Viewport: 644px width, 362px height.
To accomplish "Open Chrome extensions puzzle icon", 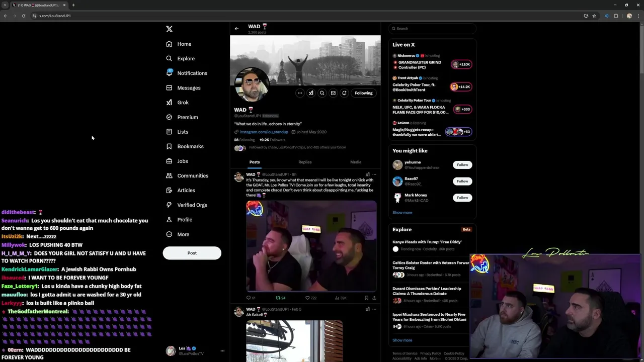I will 616,16.
